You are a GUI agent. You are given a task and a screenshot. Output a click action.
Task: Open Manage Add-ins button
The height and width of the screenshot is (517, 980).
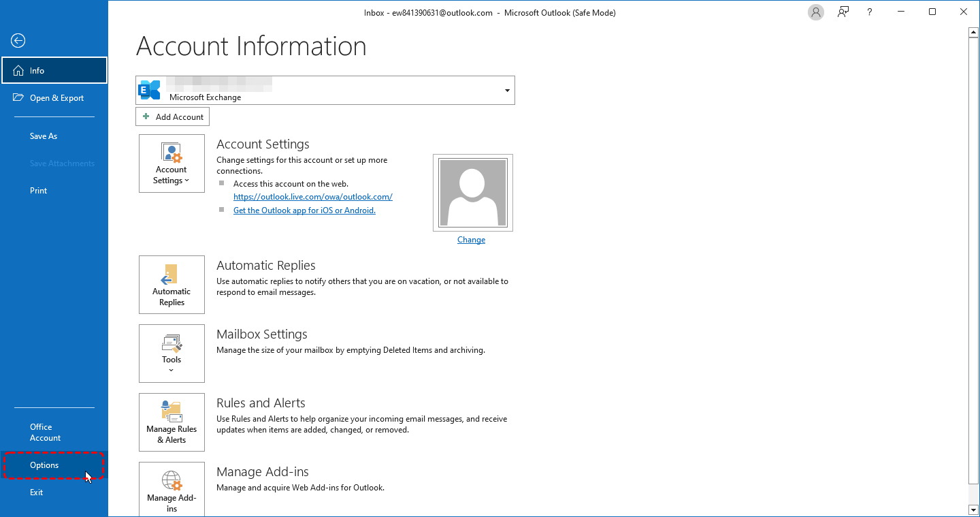(x=171, y=489)
